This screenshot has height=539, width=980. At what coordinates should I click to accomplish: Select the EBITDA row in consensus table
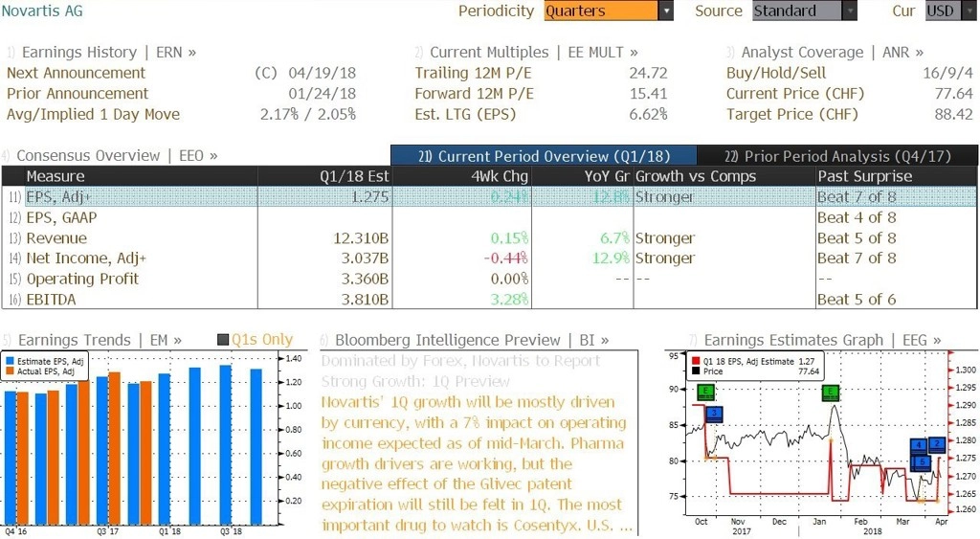pos(489,299)
